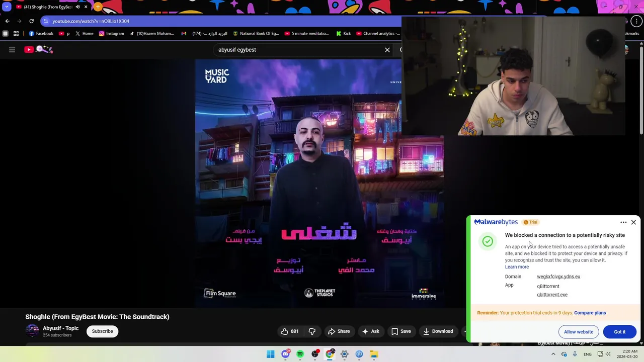Play the Shoghle video cover art
Viewport: 644px width, 362px height.
coord(319,184)
